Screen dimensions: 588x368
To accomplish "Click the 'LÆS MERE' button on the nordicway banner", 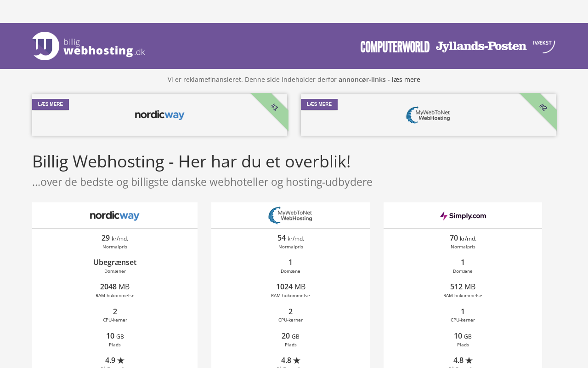I will tap(51, 104).
